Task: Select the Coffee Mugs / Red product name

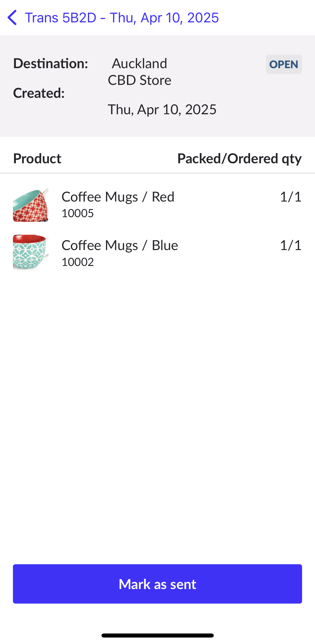Action: click(x=118, y=197)
